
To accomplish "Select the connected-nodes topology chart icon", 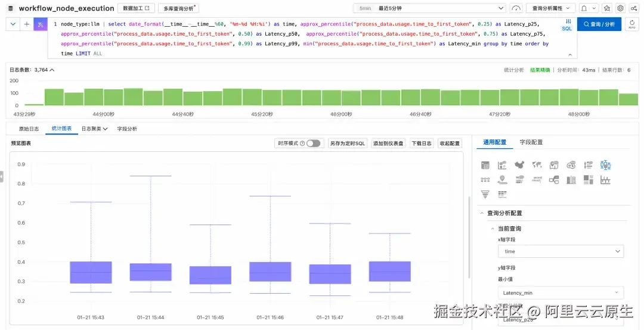I will [x=485, y=180].
